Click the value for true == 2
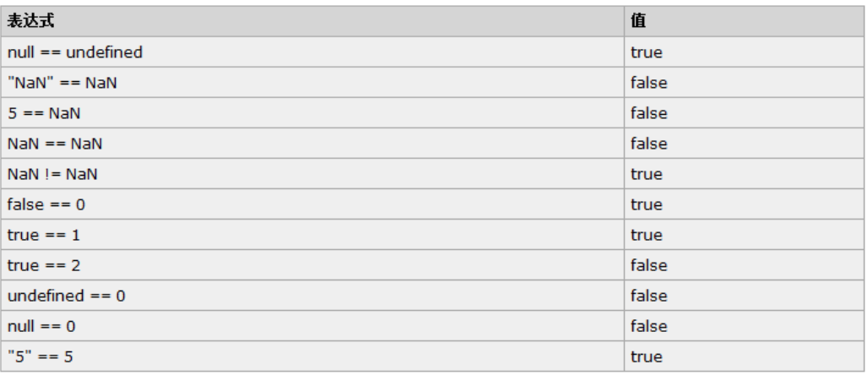The height and width of the screenshot is (375, 868). (x=648, y=265)
